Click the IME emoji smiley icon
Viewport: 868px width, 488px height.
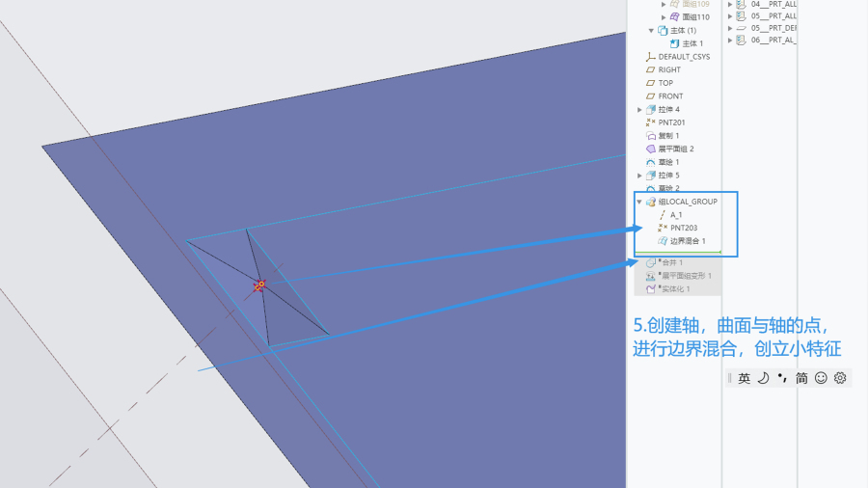tap(821, 378)
